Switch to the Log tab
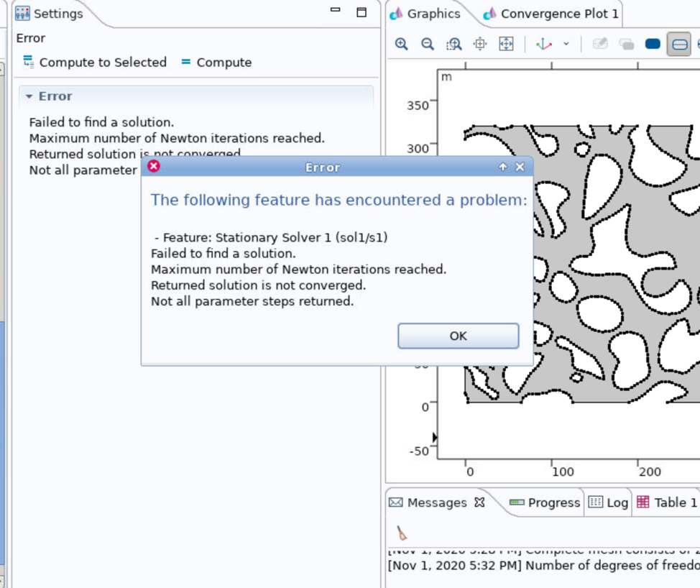Viewport: 700px width, 588px height. (x=608, y=502)
